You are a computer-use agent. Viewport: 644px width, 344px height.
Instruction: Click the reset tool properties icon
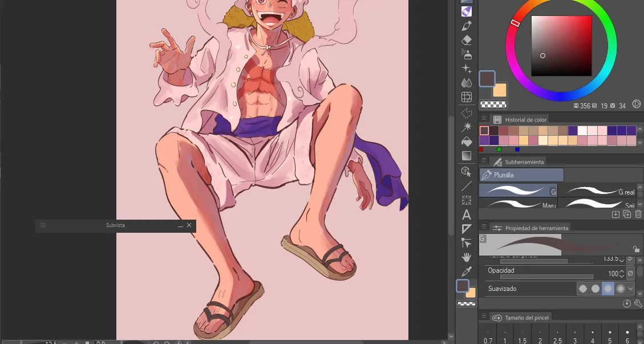tap(627, 303)
